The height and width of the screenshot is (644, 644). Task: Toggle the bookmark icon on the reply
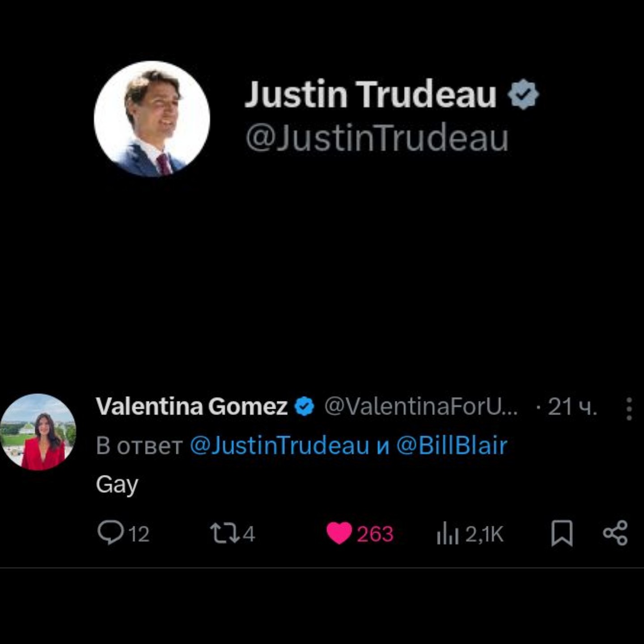click(x=562, y=533)
